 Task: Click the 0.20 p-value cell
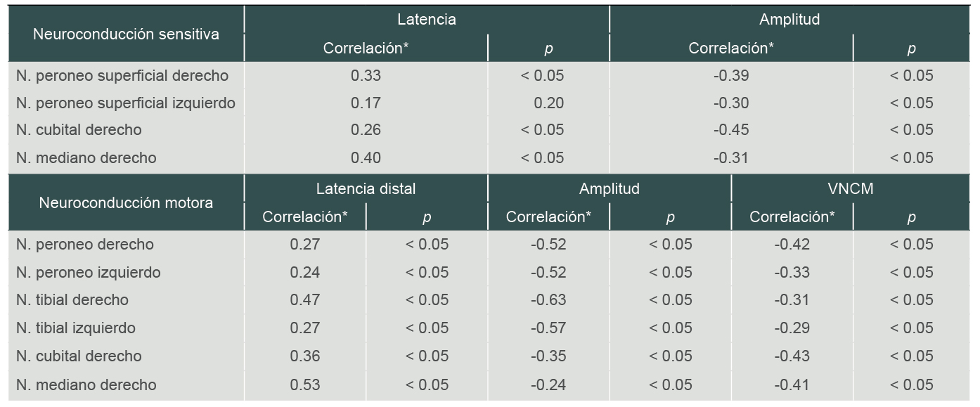point(548,103)
